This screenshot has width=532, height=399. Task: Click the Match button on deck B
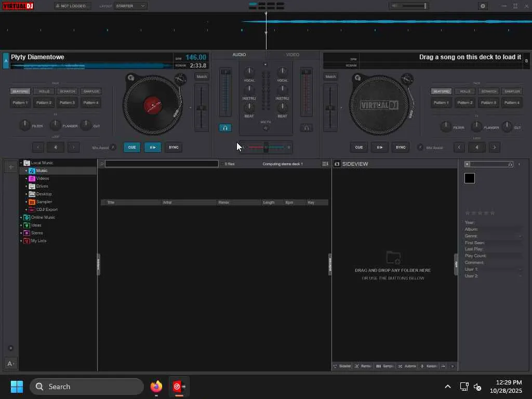click(330, 77)
